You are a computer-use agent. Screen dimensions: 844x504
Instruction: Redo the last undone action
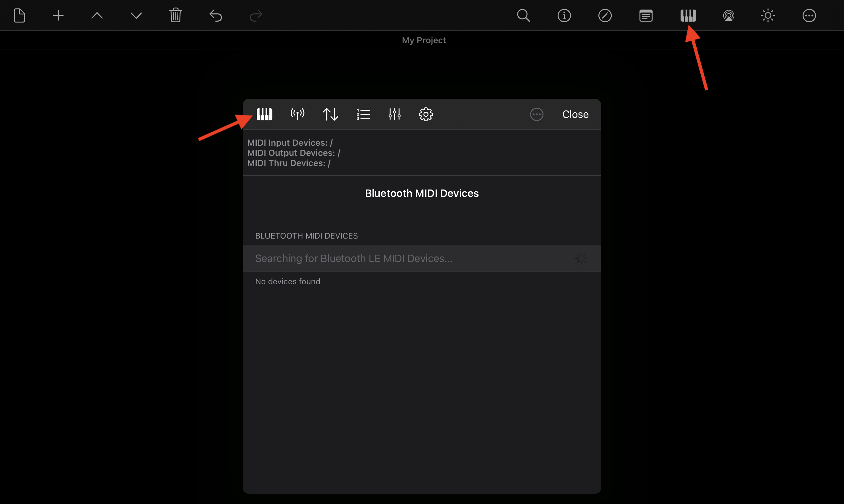tap(256, 16)
